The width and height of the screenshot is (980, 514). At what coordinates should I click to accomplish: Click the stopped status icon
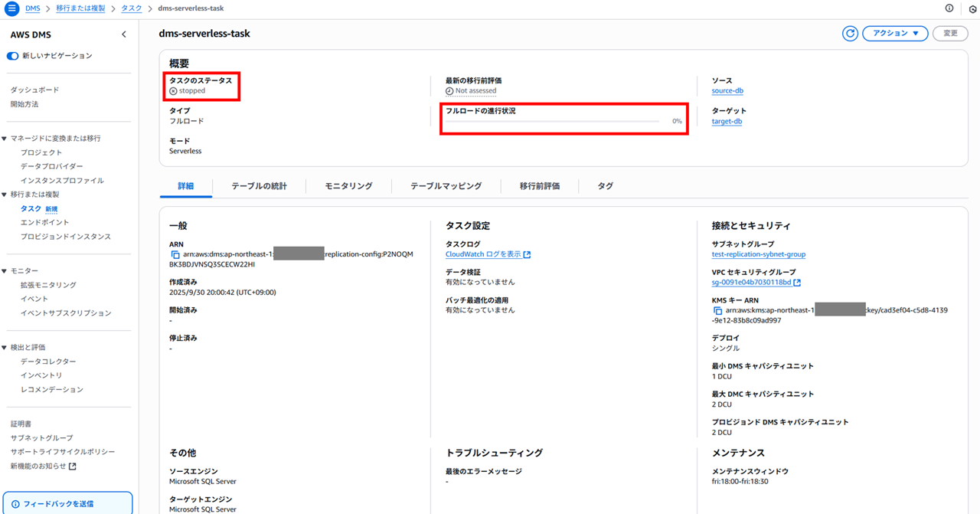[173, 90]
